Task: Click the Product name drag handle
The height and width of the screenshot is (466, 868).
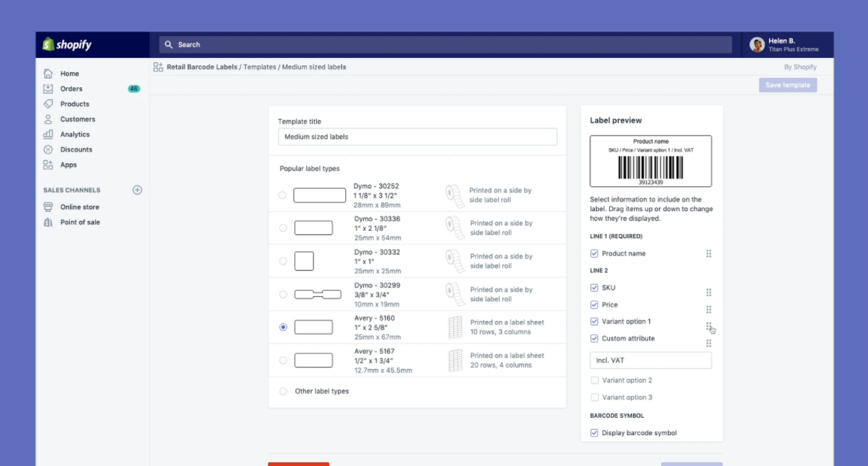Action: (709, 253)
